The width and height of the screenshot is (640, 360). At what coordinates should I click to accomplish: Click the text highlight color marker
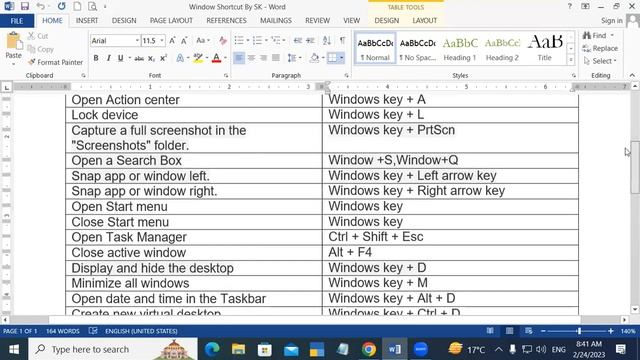tap(198, 58)
